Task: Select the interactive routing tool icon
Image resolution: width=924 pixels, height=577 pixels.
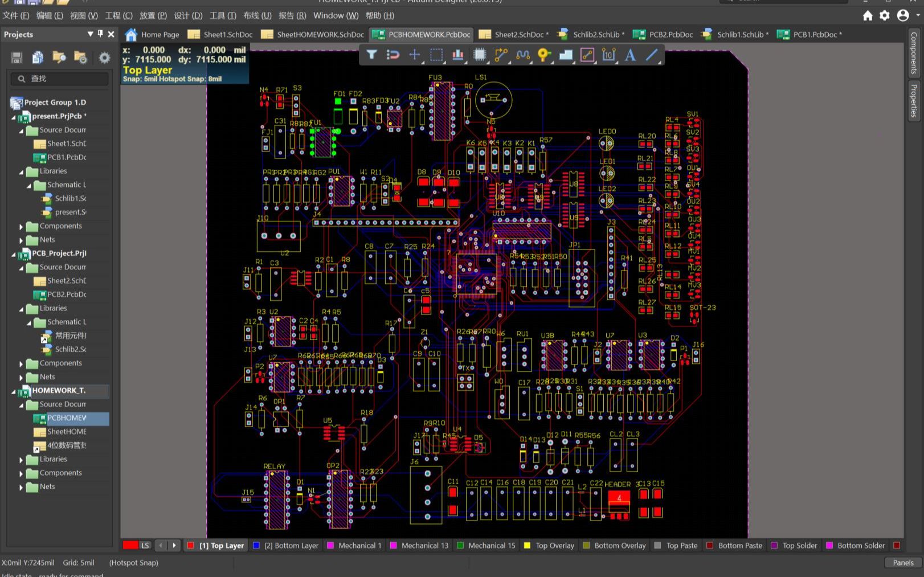Action: tap(501, 55)
